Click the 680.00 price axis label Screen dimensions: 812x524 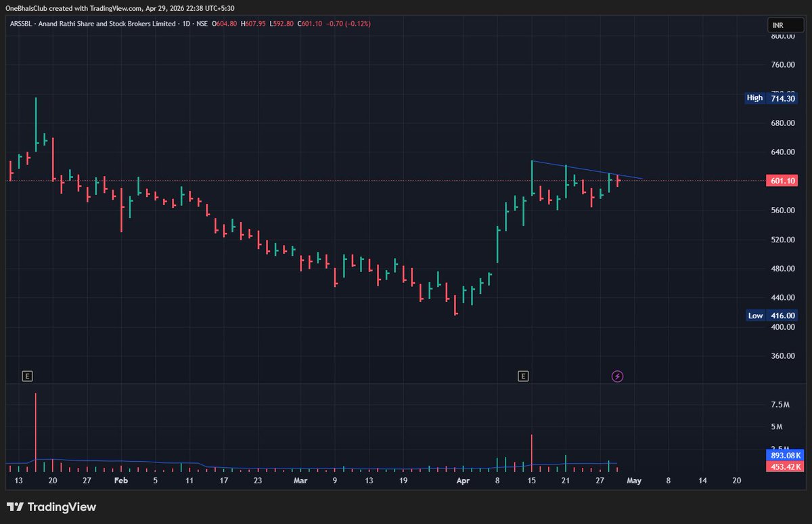[782, 123]
